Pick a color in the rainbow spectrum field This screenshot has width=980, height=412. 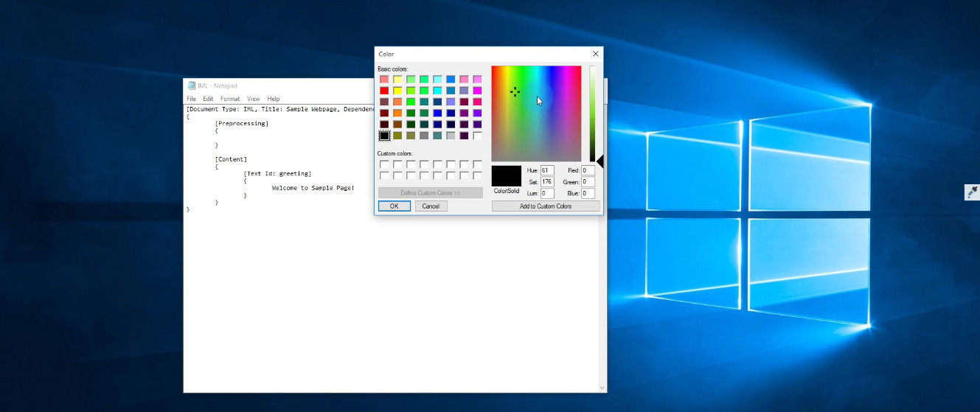536,114
